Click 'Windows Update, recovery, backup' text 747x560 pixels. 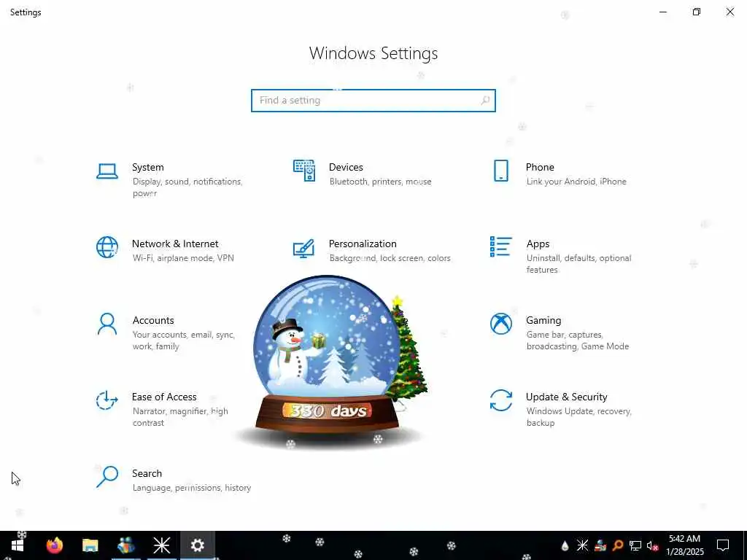click(x=578, y=417)
